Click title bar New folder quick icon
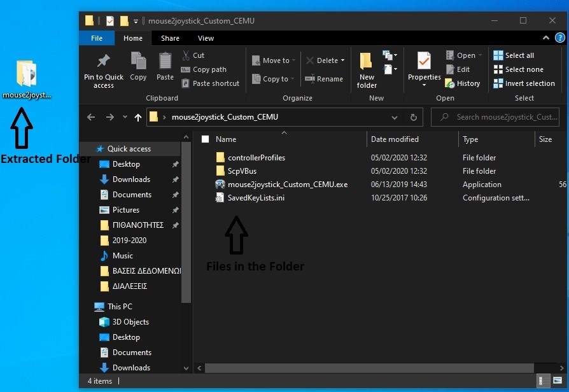The width and height of the screenshot is (569, 392). (x=124, y=21)
